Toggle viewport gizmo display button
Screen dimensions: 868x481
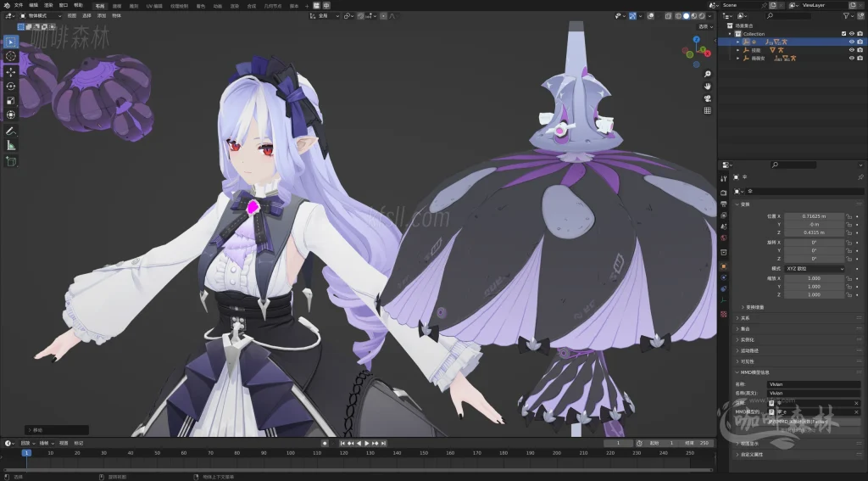tap(632, 16)
